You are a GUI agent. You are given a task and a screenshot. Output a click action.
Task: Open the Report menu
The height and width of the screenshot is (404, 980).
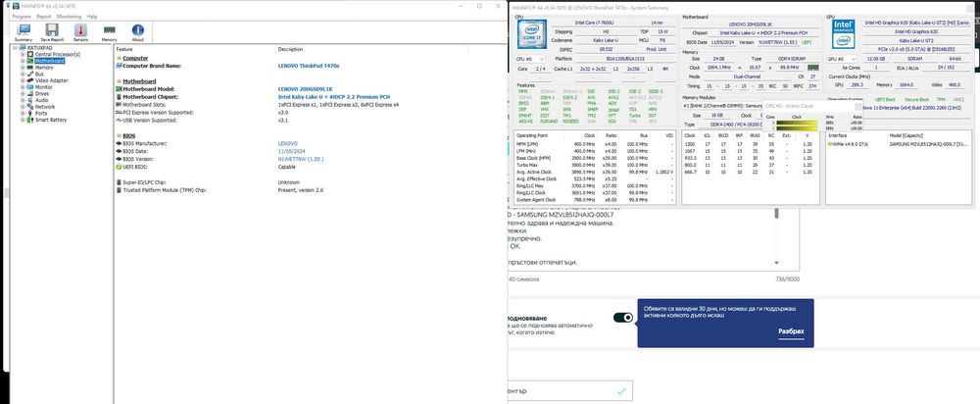coord(44,17)
